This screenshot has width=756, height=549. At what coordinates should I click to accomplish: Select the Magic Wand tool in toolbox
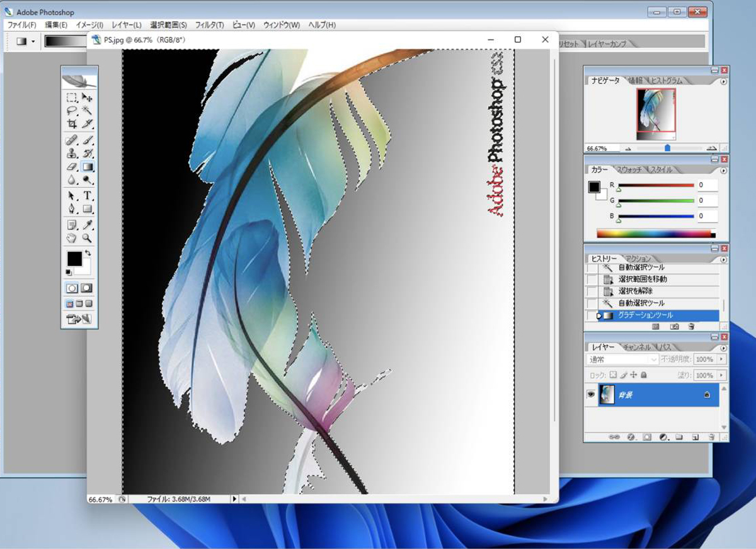pos(88,110)
